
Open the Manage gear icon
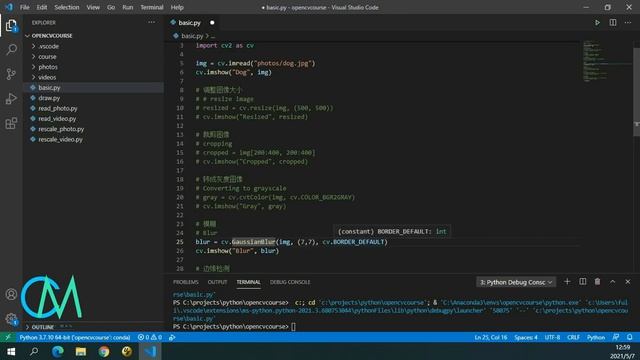tap(11, 319)
